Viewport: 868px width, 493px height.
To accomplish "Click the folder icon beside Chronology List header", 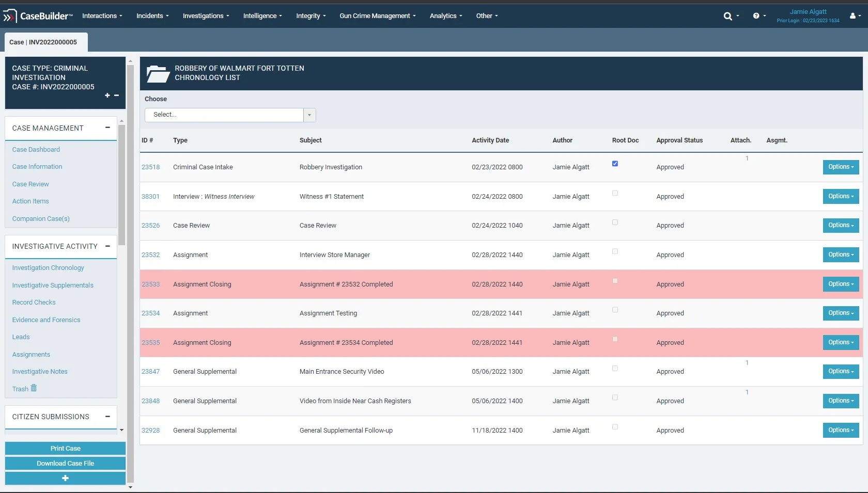I will [158, 73].
